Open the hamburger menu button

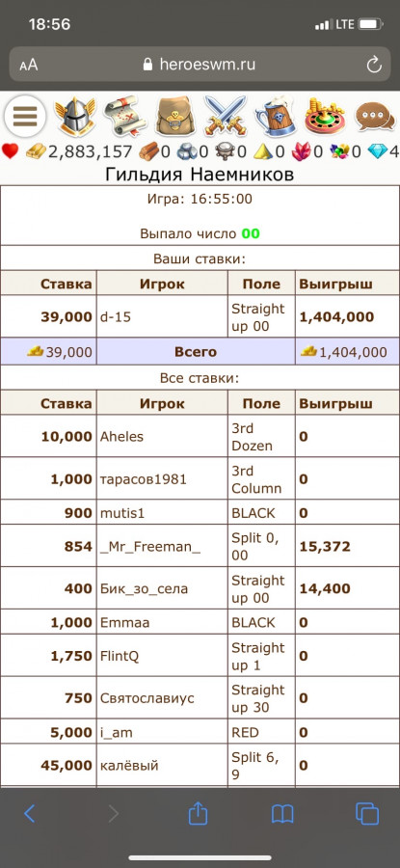point(25,117)
